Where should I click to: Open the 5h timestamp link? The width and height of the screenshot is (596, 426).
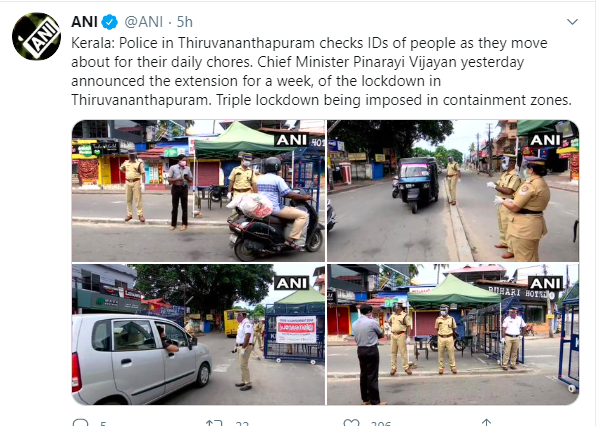pyautogui.click(x=185, y=22)
